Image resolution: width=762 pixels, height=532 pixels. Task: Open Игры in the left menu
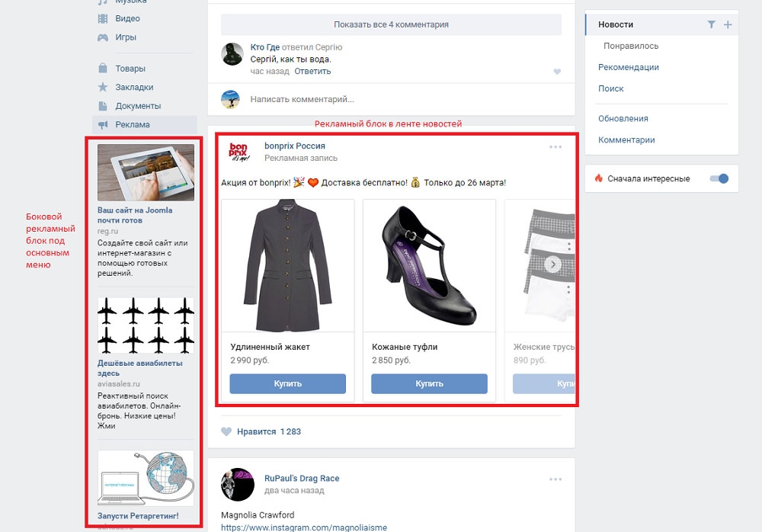126,37
